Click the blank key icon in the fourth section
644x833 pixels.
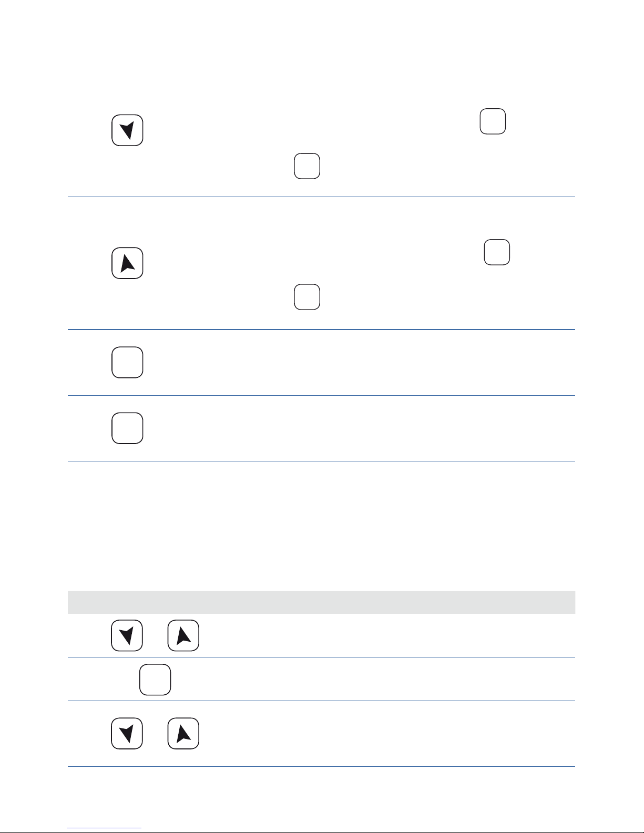[x=127, y=428]
